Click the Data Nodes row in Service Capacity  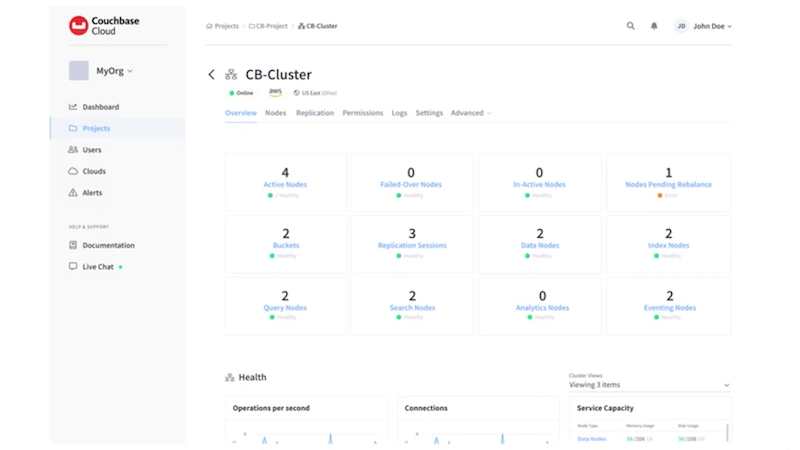pos(648,439)
